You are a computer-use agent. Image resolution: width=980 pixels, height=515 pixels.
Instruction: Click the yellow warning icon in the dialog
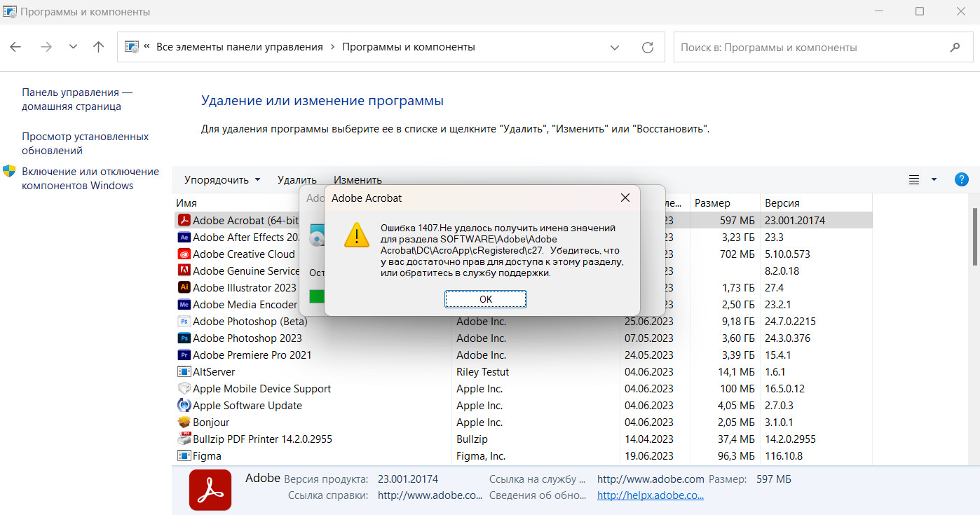coord(357,235)
